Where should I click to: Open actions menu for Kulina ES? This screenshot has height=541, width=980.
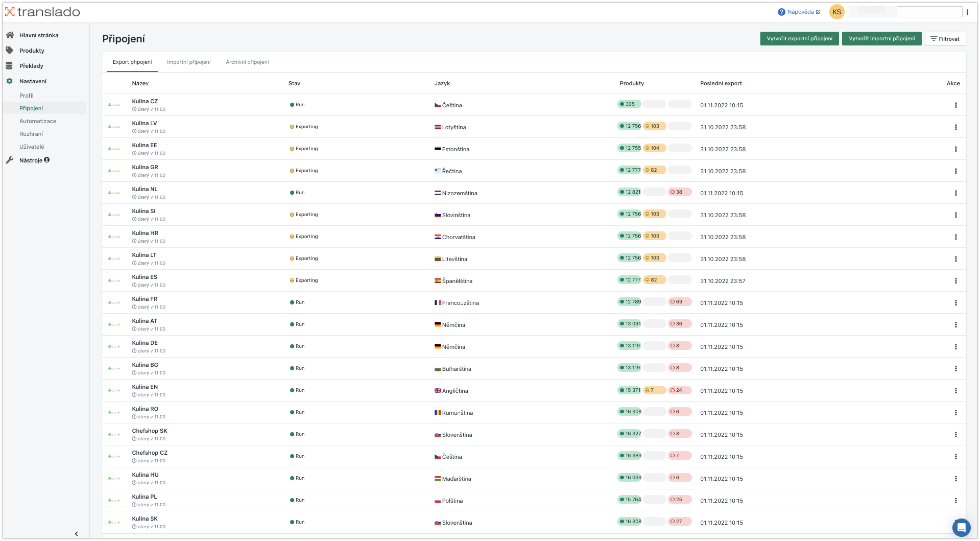click(x=955, y=281)
